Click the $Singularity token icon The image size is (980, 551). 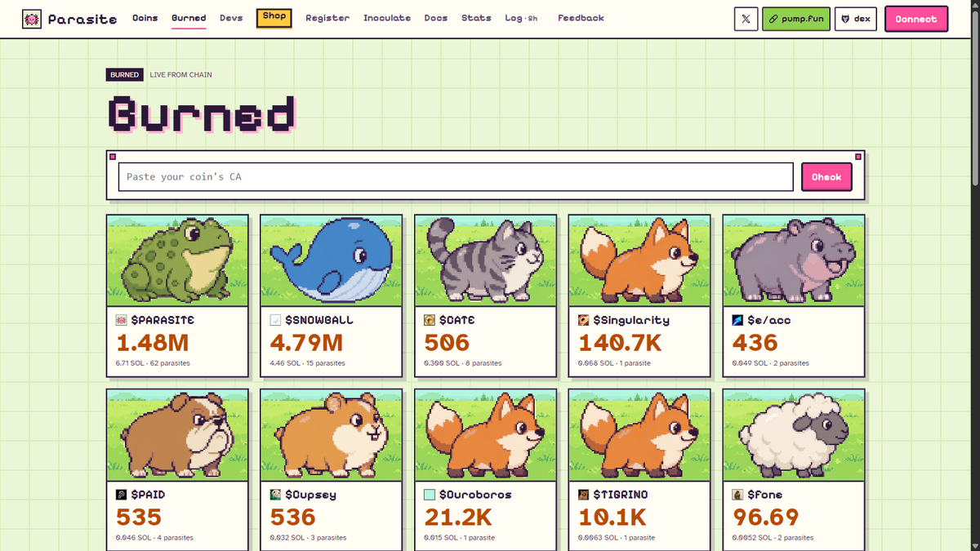pos(583,320)
